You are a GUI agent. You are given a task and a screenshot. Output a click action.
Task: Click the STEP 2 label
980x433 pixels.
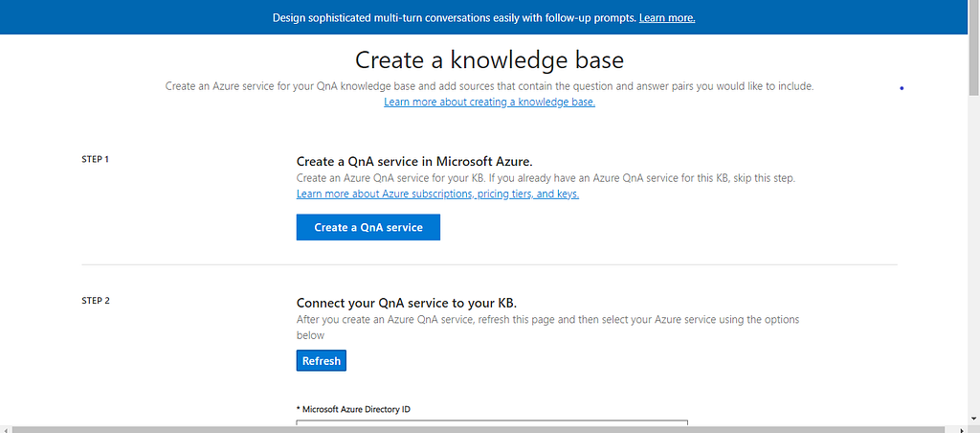tap(96, 301)
